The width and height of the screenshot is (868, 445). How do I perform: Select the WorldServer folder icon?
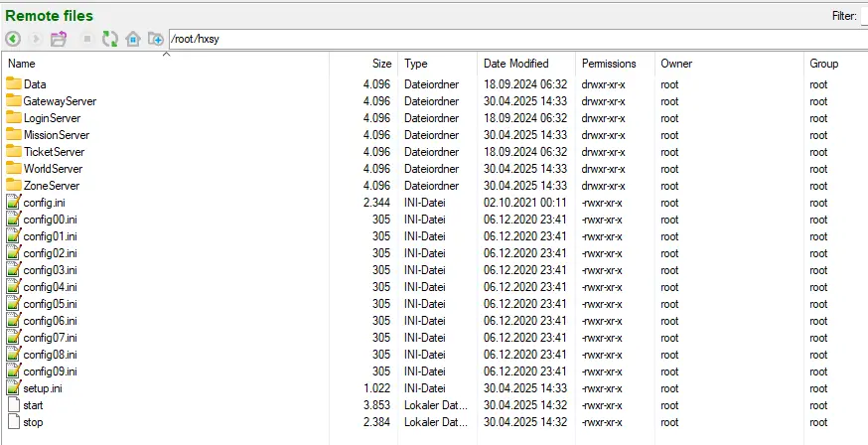point(14,168)
